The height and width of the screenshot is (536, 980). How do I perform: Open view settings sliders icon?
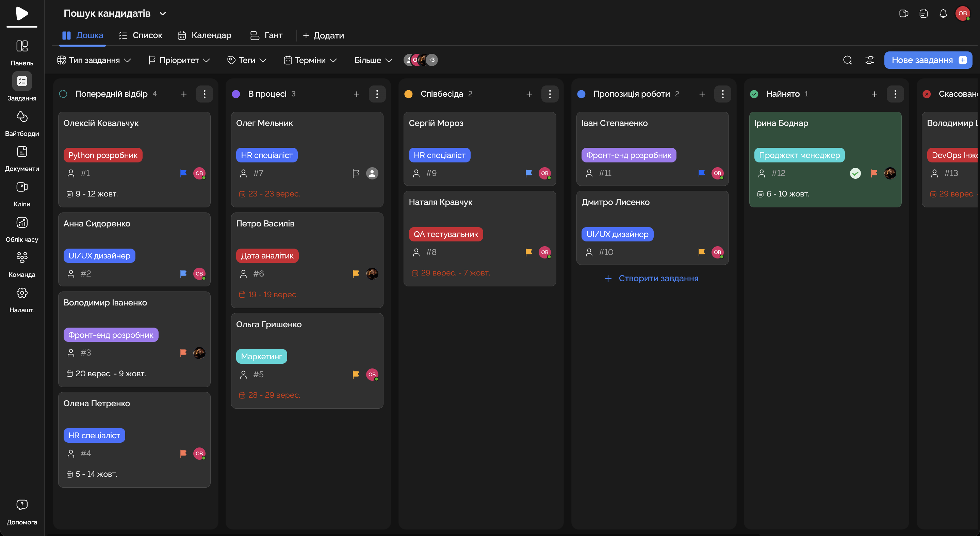pyautogui.click(x=870, y=60)
